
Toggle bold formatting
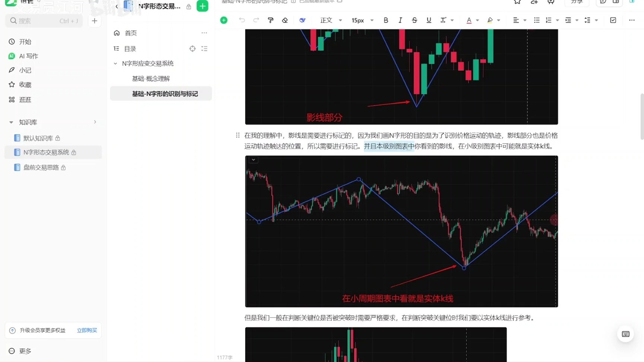pos(386,20)
